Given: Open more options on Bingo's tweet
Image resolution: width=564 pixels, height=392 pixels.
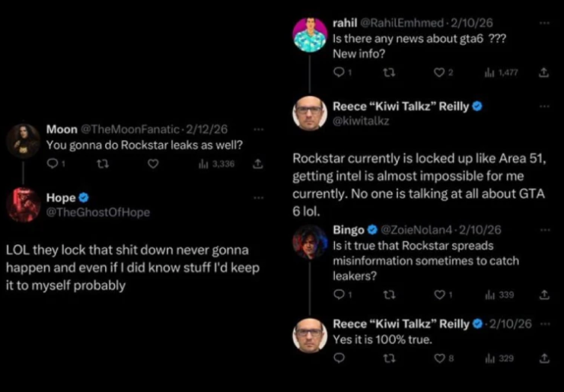Looking at the screenshot, I should pyautogui.click(x=543, y=229).
